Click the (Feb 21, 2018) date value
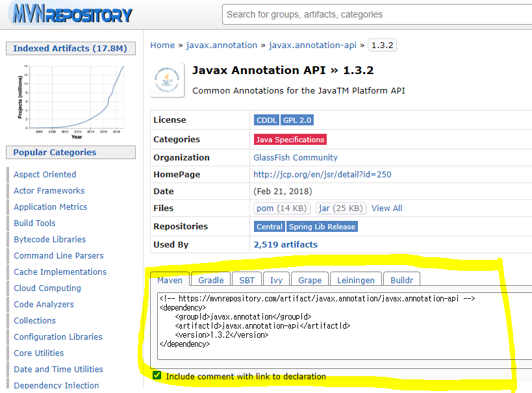Screen dimensions: 532x393 283,192
